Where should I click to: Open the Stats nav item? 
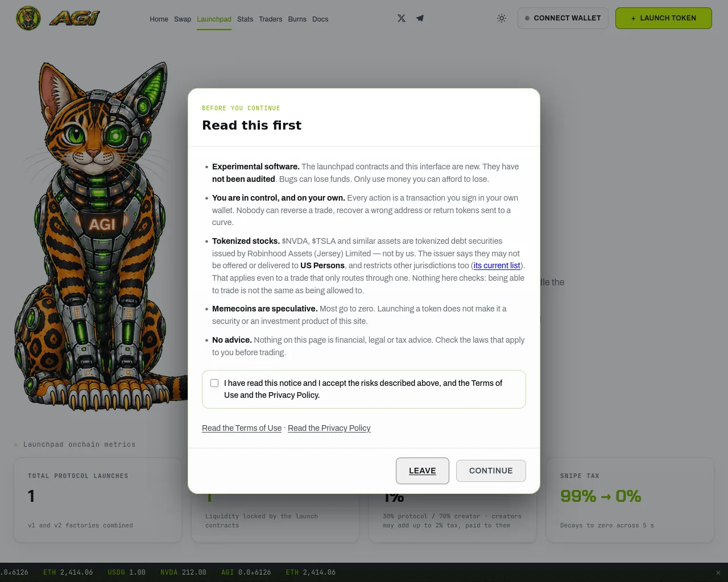point(245,19)
